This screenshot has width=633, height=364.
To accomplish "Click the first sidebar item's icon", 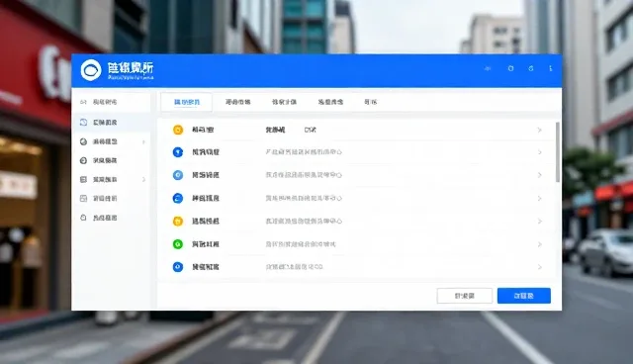I will pyautogui.click(x=83, y=102).
